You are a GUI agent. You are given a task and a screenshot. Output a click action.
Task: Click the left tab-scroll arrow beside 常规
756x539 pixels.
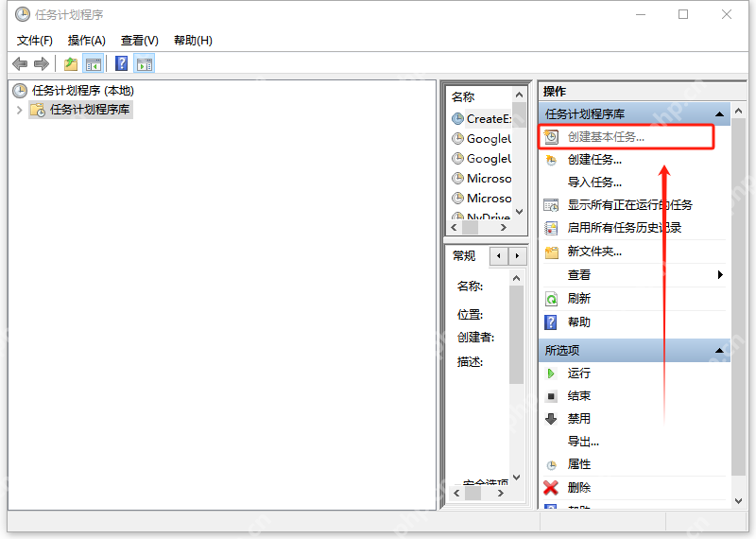pos(499,255)
